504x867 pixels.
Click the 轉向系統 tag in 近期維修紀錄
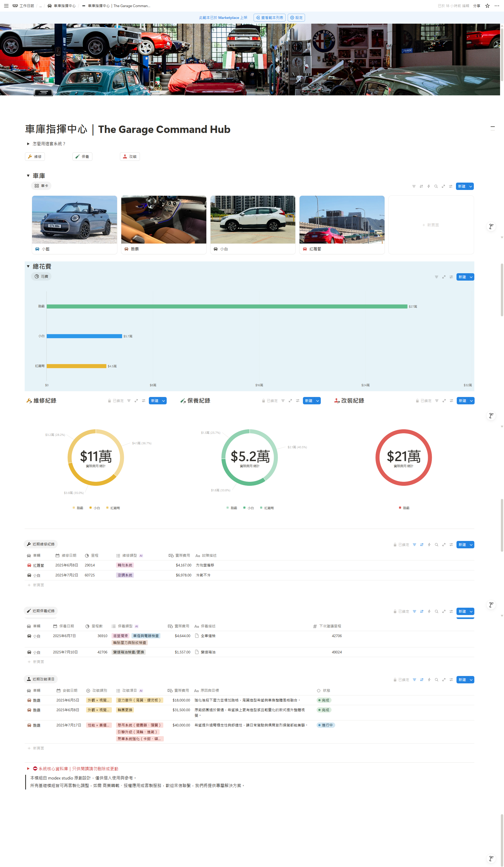(125, 565)
